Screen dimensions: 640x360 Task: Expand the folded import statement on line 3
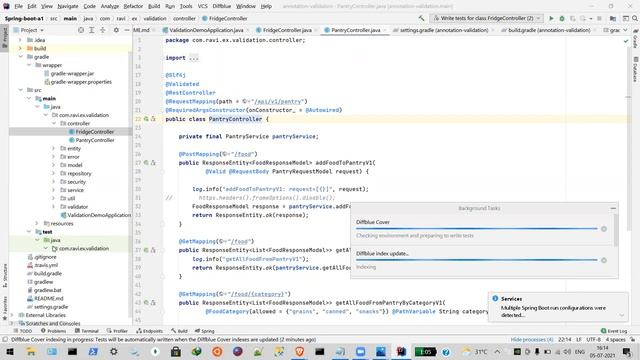pos(194,58)
